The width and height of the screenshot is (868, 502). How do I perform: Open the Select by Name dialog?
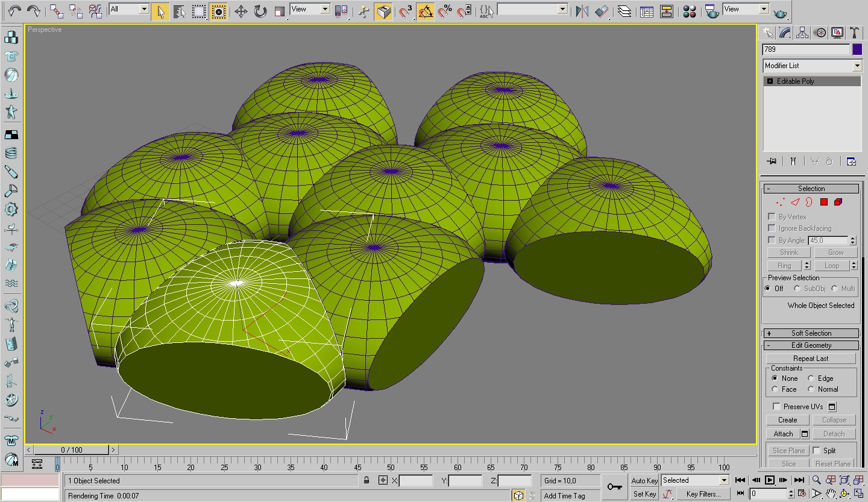(x=179, y=11)
